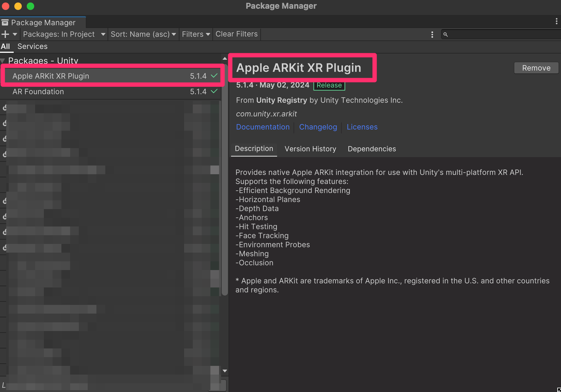Click the 'From Unity Registry' author line
Image resolution: width=561 pixels, height=392 pixels.
pos(319,100)
